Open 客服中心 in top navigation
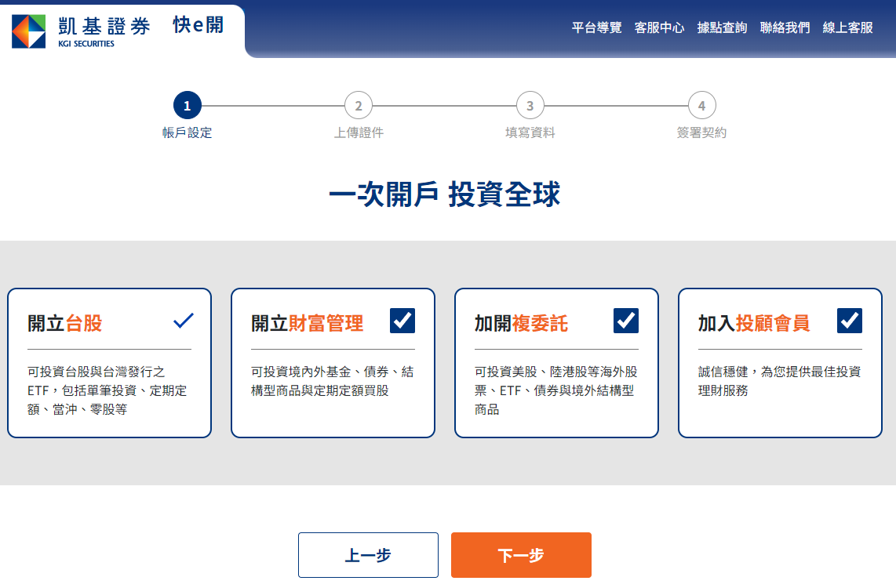 (x=659, y=27)
